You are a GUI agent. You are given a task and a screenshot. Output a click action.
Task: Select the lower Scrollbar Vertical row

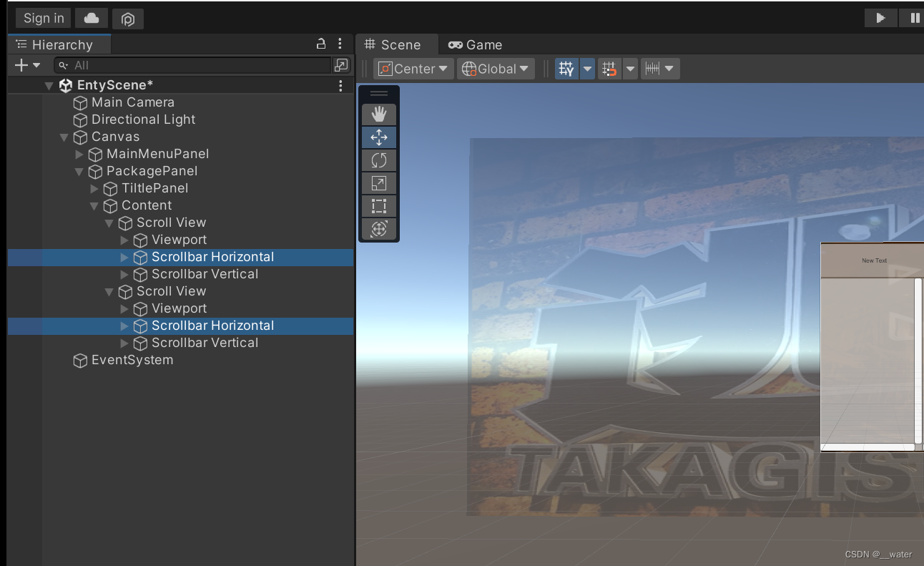tap(181, 343)
